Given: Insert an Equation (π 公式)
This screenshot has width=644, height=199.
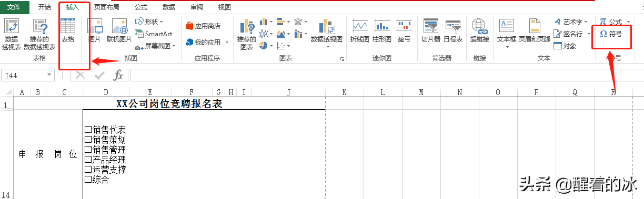Looking at the screenshot, I should click(615, 22).
